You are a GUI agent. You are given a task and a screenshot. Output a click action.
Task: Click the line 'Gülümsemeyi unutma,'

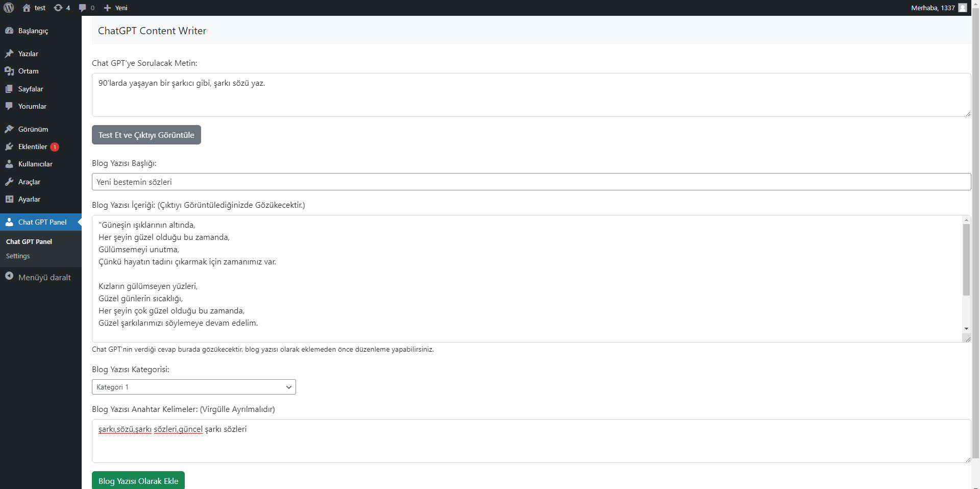coord(139,250)
